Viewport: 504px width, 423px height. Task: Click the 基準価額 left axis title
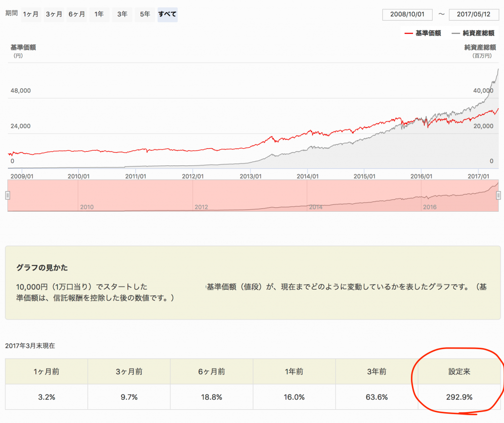click(x=23, y=48)
